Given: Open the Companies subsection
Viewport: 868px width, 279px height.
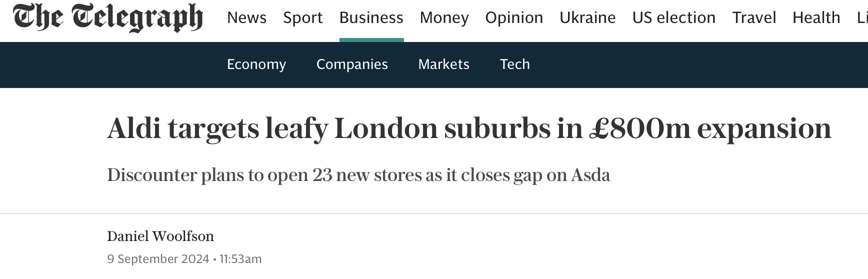Looking at the screenshot, I should 352,64.
